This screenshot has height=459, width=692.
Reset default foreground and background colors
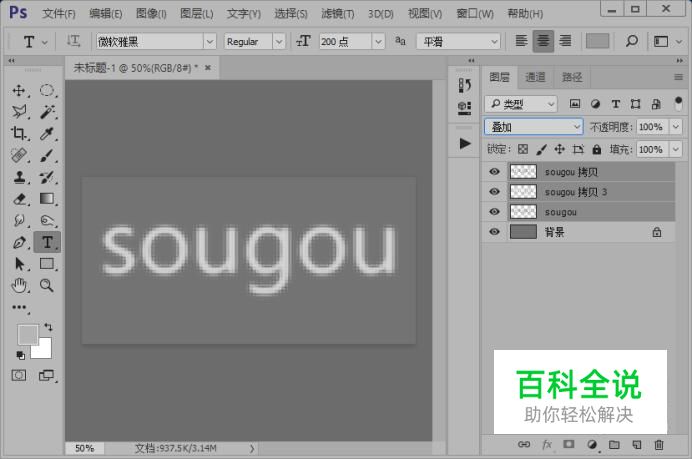click(x=20, y=355)
